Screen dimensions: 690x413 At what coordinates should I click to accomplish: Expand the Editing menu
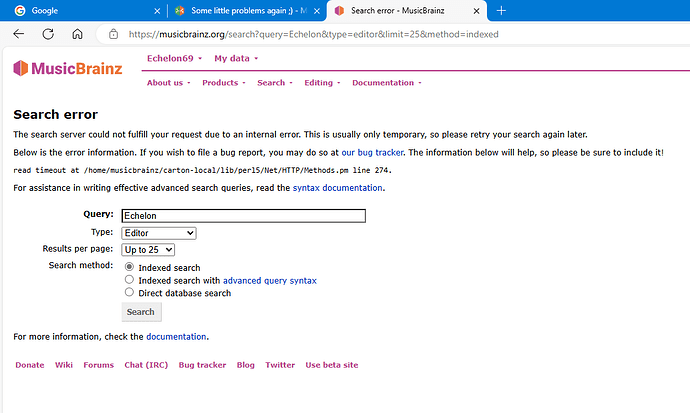pos(322,83)
